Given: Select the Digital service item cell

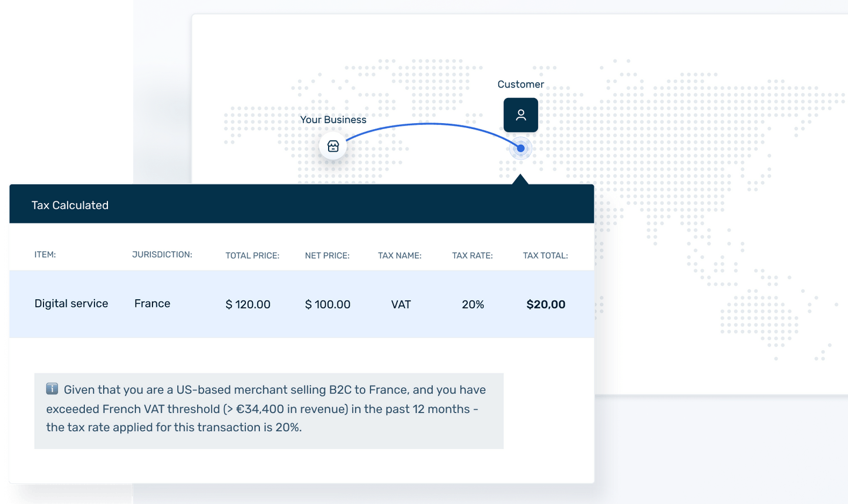Looking at the screenshot, I should 72,303.
